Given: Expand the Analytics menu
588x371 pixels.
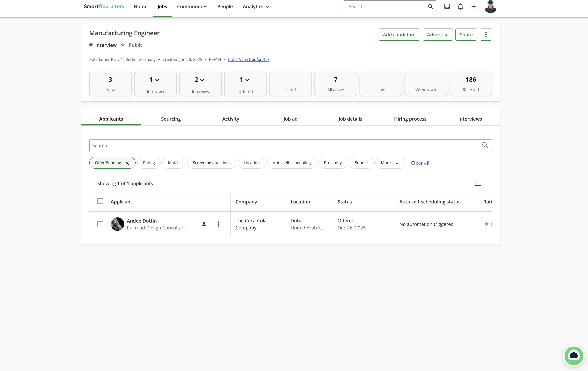Looking at the screenshot, I should tap(256, 7).
